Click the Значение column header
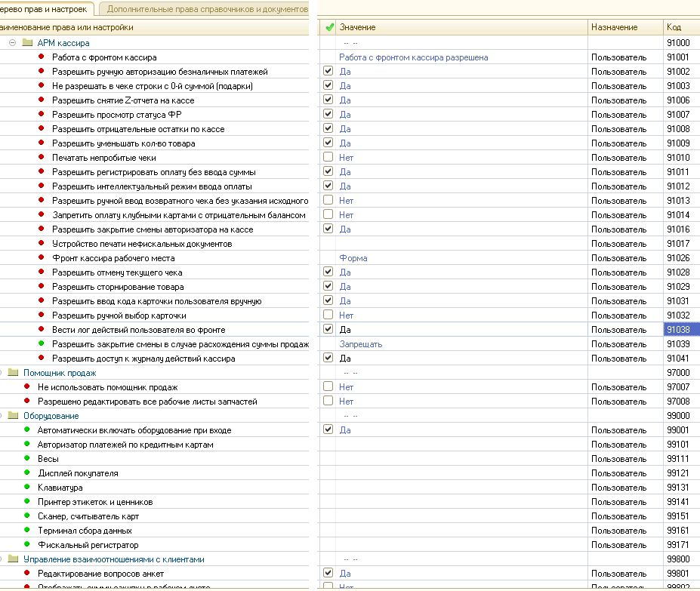 [461, 27]
